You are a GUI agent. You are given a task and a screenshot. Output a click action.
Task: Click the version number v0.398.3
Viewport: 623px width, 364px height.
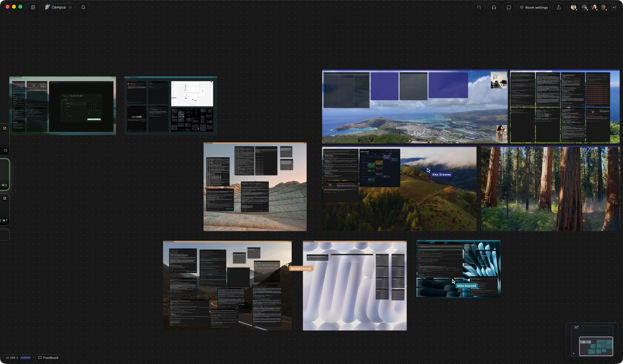tap(12, 358)
